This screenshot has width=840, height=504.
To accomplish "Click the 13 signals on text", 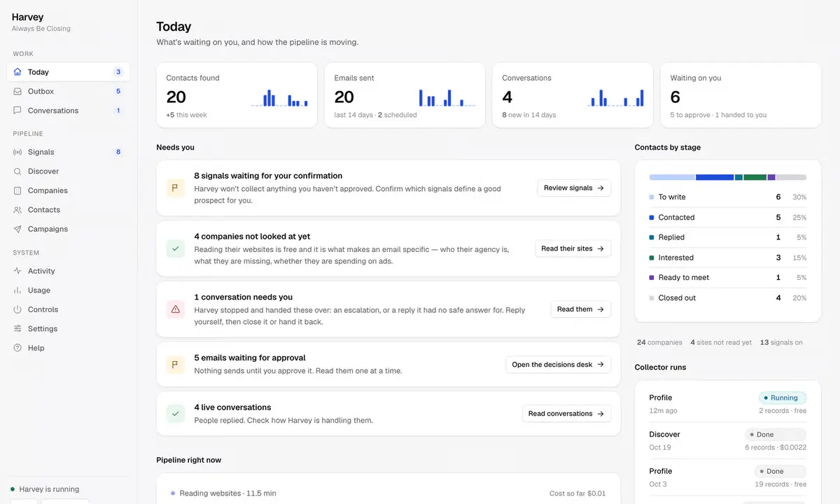I will coord(781,342).
